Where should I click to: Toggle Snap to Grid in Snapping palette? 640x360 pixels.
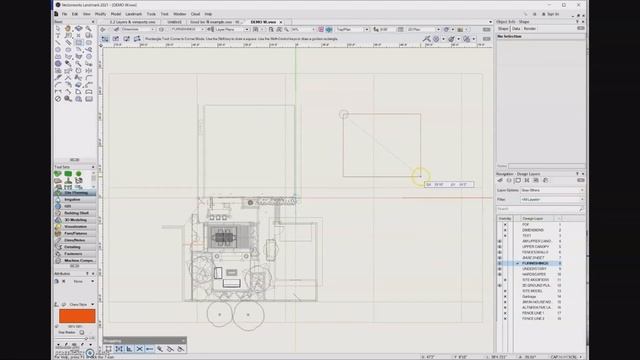point(109,349)
